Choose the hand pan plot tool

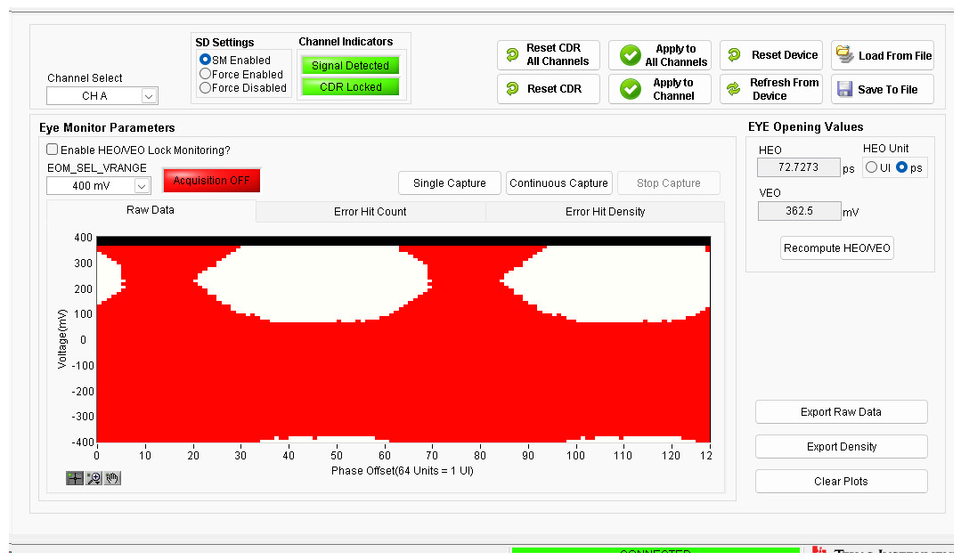pos(113,478)
